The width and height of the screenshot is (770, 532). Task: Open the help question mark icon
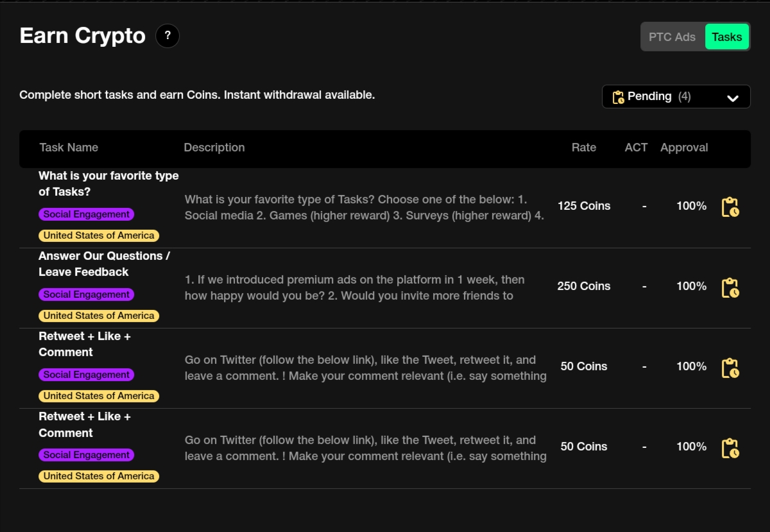167,36
